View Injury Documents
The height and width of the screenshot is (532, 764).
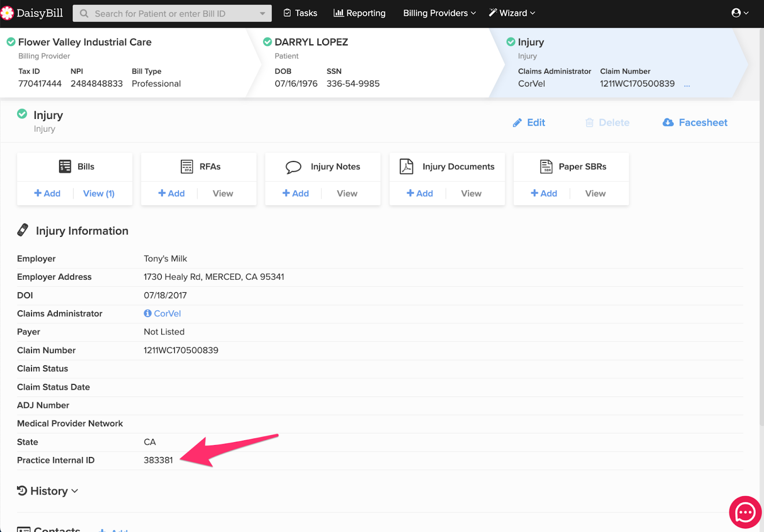click(471, 193)
